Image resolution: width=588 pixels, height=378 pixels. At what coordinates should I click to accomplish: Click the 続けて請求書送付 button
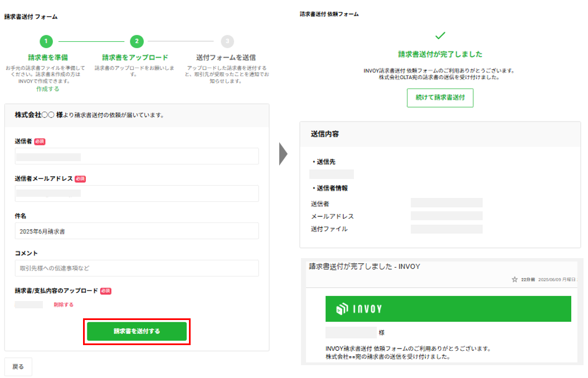(440, 98)
